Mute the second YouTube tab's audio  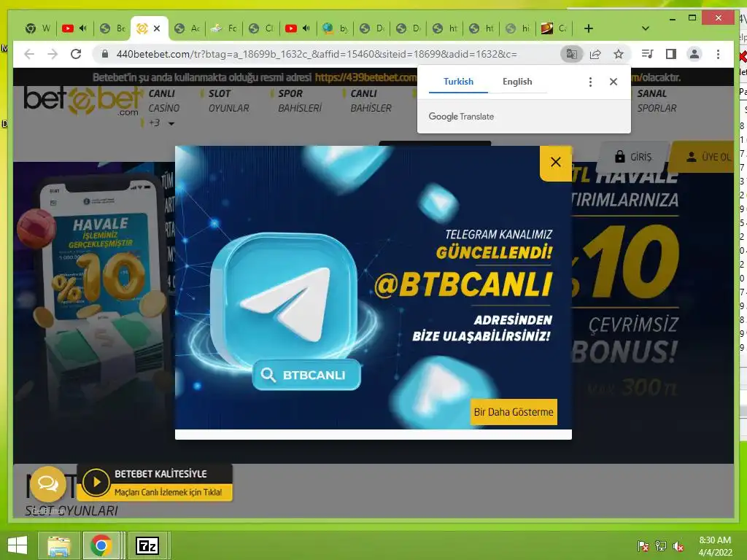click(x=306, y=28)
